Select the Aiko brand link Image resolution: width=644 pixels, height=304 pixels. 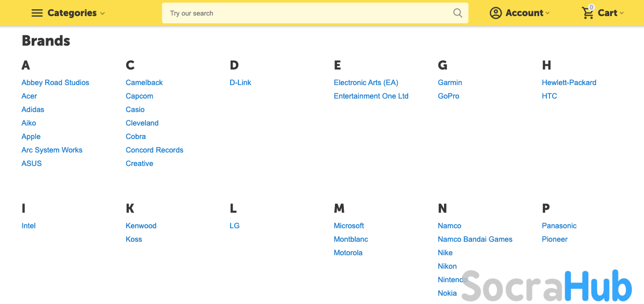[x=29, y=123]
